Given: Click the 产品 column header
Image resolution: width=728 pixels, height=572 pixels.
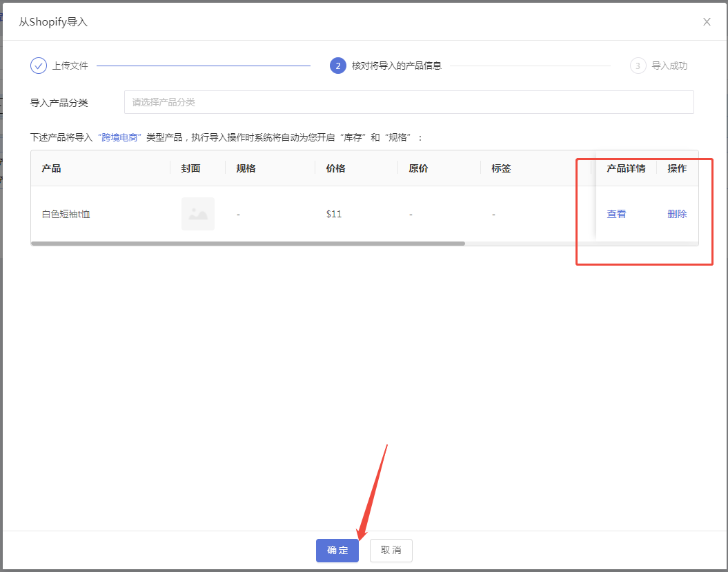Looking at the screenshot, I should point(52,168).
